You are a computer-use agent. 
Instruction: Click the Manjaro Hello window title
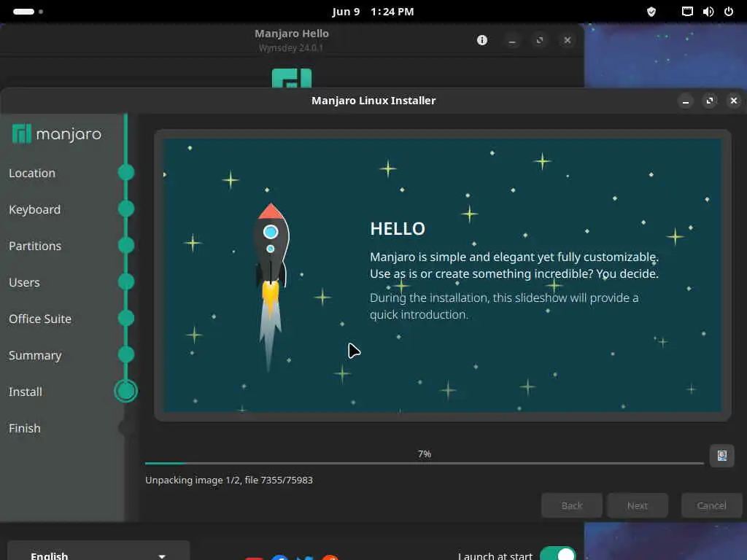click(x=292, y=34)
